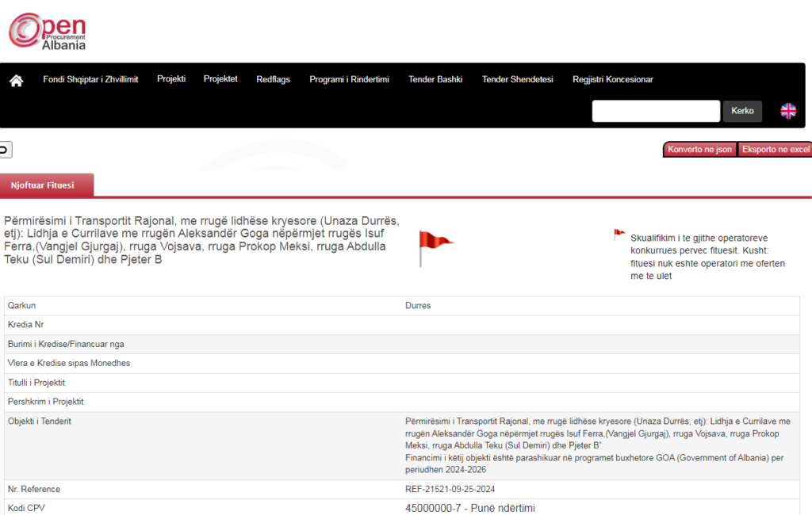Go to Regjistri Koncesionar

tap(612, 79)
